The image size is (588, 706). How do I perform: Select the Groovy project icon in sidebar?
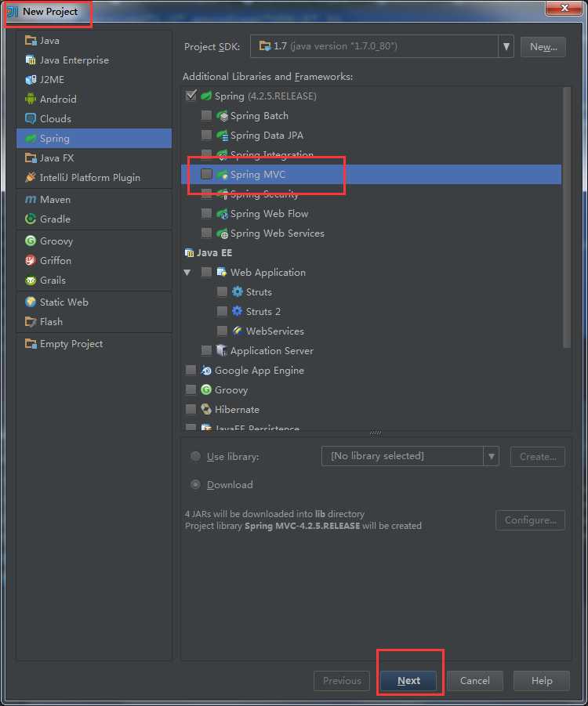coord(31,241)
